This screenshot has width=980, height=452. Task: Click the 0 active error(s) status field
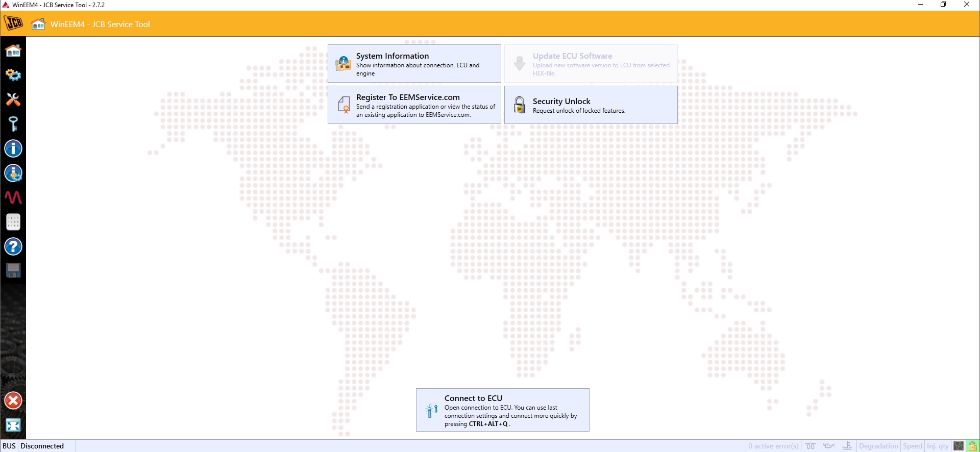point(773,446)
